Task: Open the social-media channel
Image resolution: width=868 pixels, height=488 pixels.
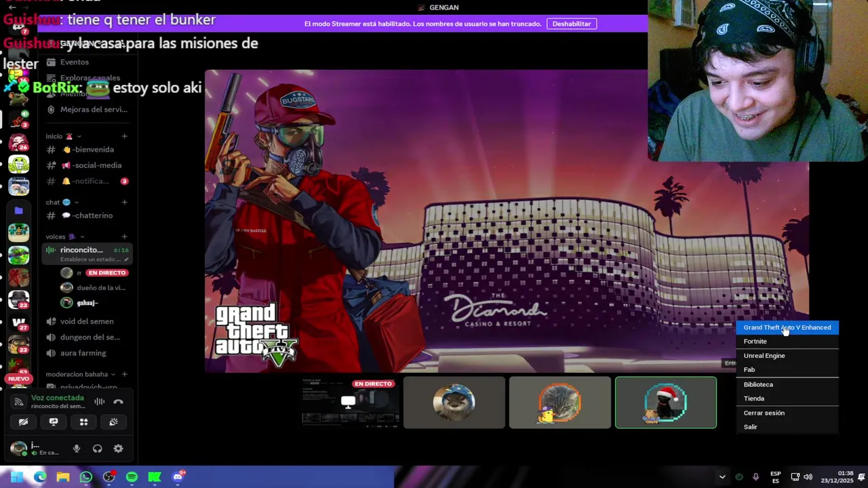Action: (87, 165)
